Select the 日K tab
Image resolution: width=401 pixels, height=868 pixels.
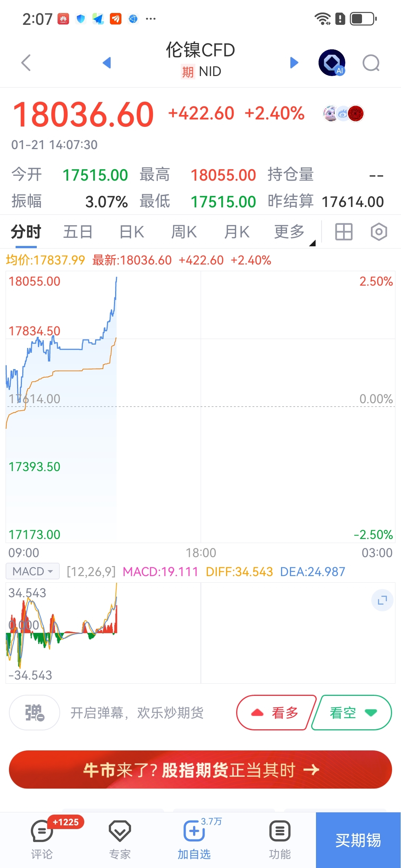132,232
